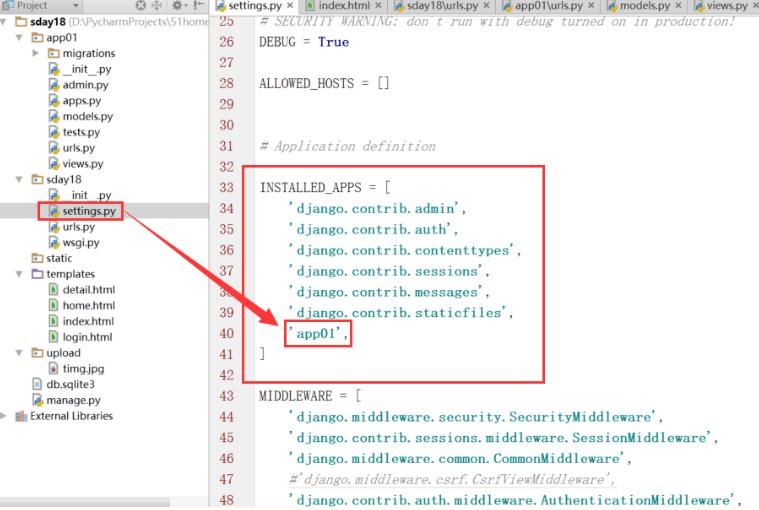Click the manage.py Python file icon

37,400
